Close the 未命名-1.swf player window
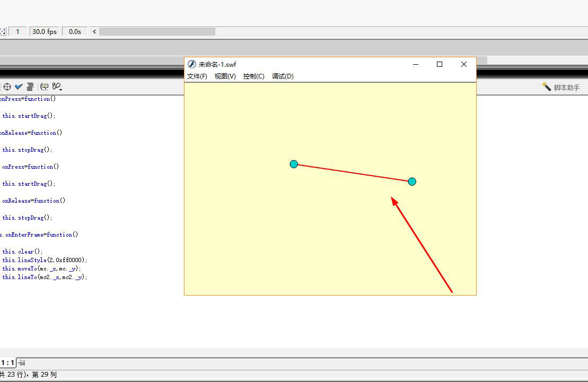Viewport: 588px width, 382px height. pos(464,64)
